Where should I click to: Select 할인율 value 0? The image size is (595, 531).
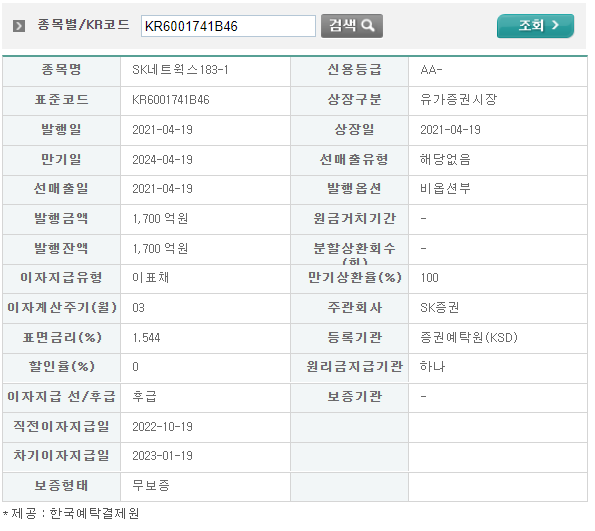tap(135, 367)
